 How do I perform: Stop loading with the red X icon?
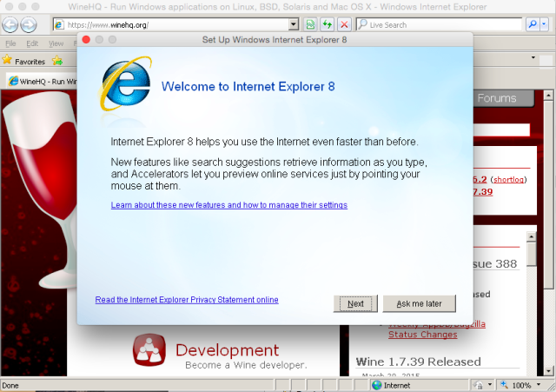click(x=344, y=24)
